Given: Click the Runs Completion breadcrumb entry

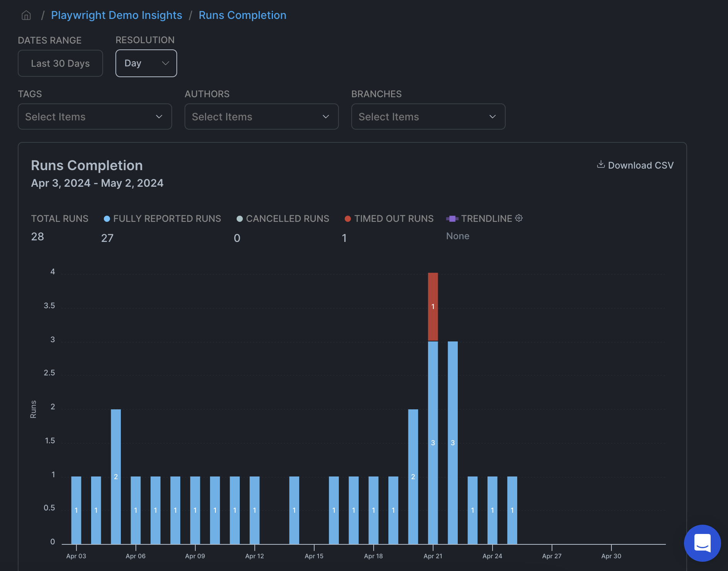Looking at the screenshot, I should tap(242, 15).
